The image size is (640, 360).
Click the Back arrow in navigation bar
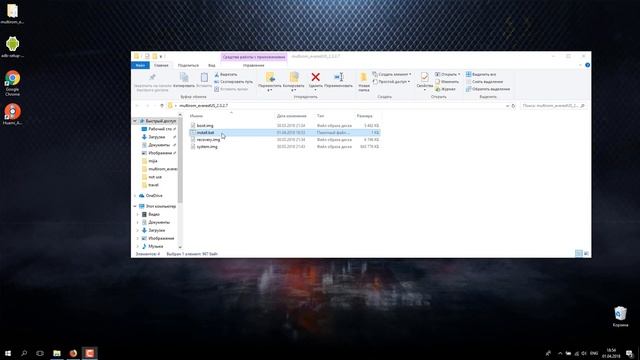point(137,106)
